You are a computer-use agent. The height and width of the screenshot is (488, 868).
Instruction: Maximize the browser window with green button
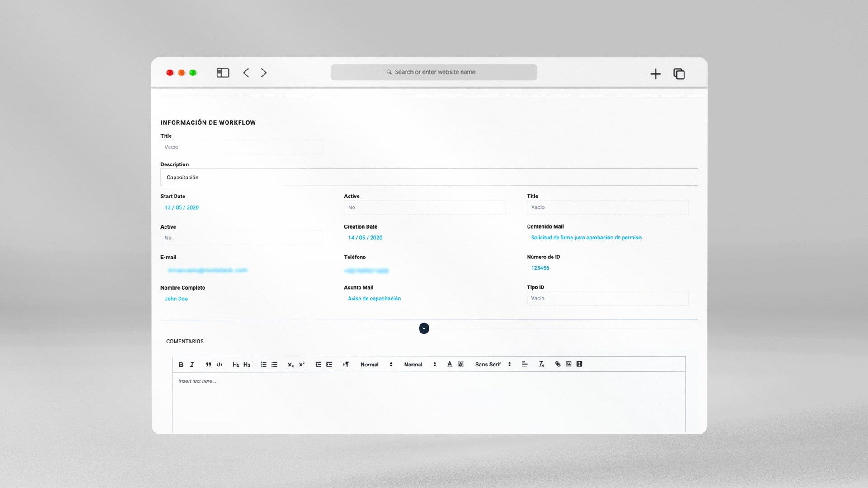pos(193,73)
